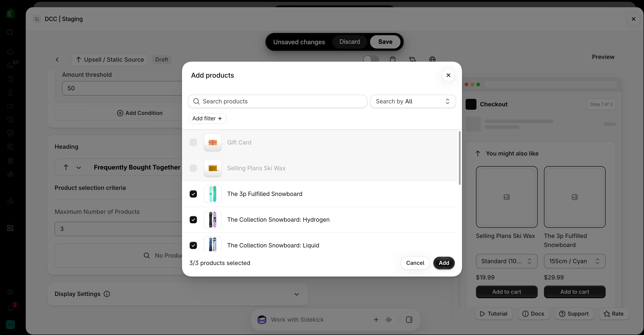This screenshot has height=335, width=644.
Task: Click Cancel in Add products dialog
Action: pyautogui.click(x=415, y=263)
